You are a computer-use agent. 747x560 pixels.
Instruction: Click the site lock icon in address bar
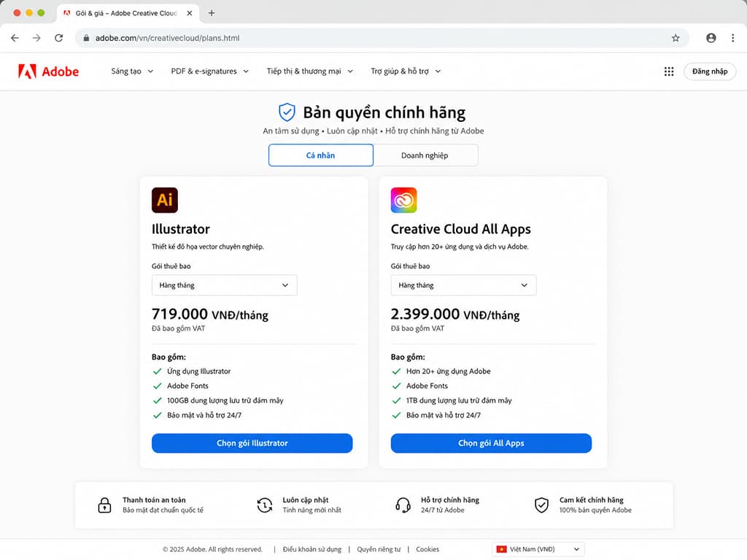click(x=86, y=38)
